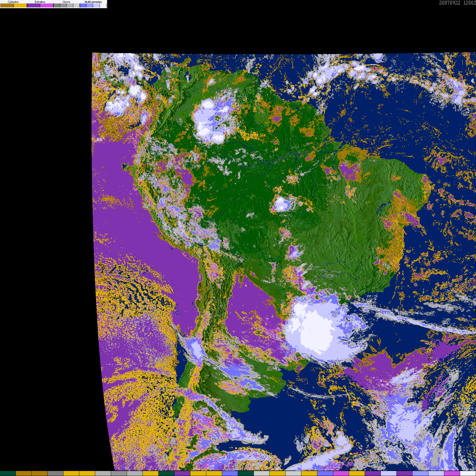
Task: Click the yellow Cúmulos legend swatch
Action: [20, 5]
